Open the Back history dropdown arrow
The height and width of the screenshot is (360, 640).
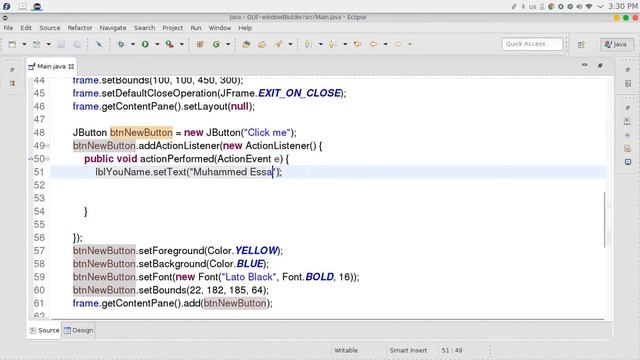(x=385, y=44)
